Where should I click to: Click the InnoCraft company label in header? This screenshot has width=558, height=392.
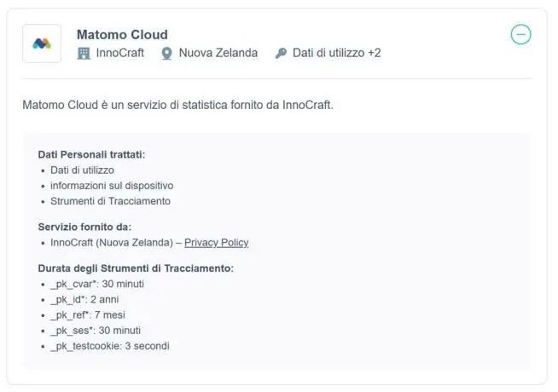(121, 53)
